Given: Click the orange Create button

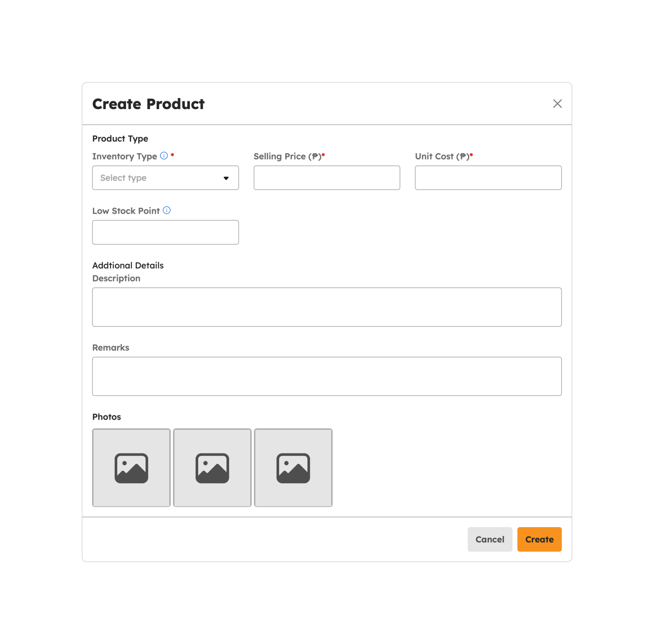Looking at the screenshot, I should point(540,539).
